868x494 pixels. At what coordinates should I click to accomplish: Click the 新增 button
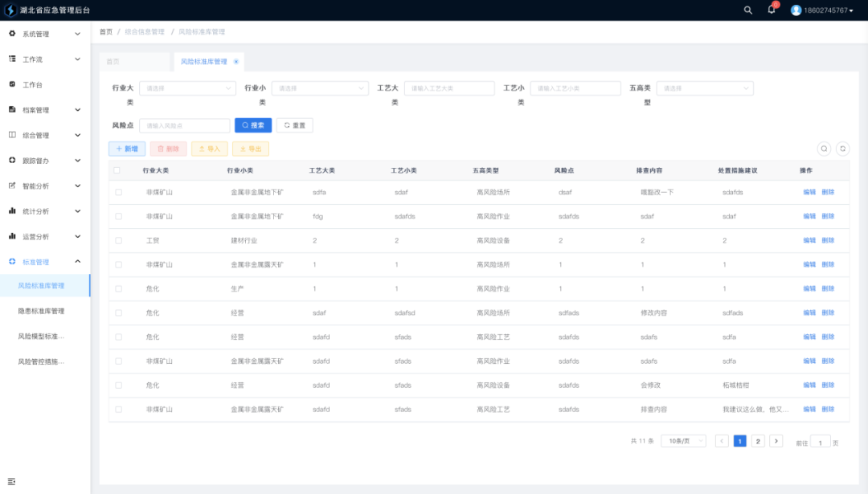click(127, 149)
